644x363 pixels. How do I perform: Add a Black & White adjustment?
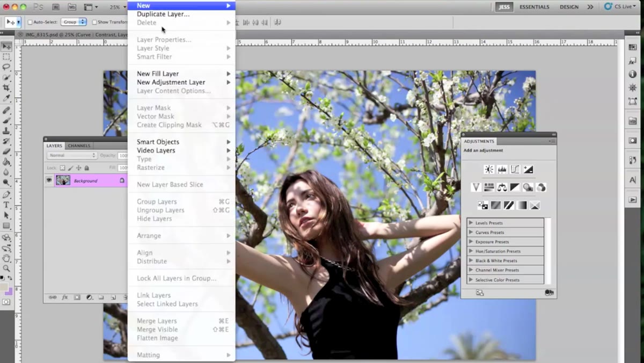(x=515, y=187)
